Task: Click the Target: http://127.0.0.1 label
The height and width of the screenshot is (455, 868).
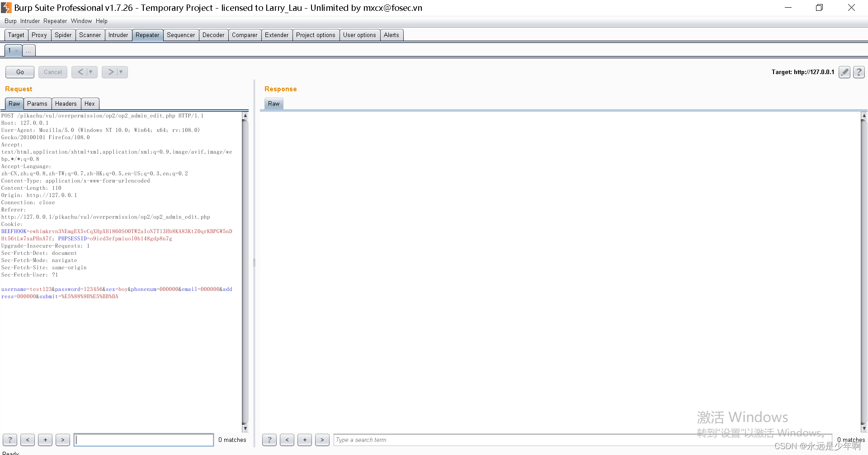Action: 802,72
